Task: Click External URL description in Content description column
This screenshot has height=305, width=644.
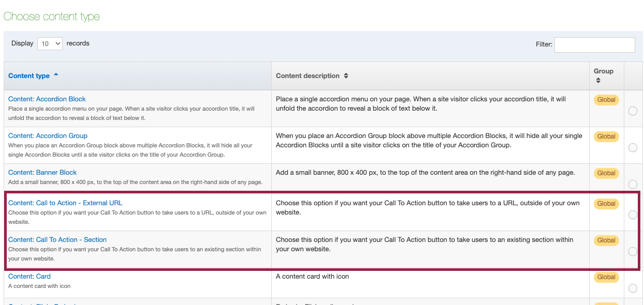Action: click(428, 207)
